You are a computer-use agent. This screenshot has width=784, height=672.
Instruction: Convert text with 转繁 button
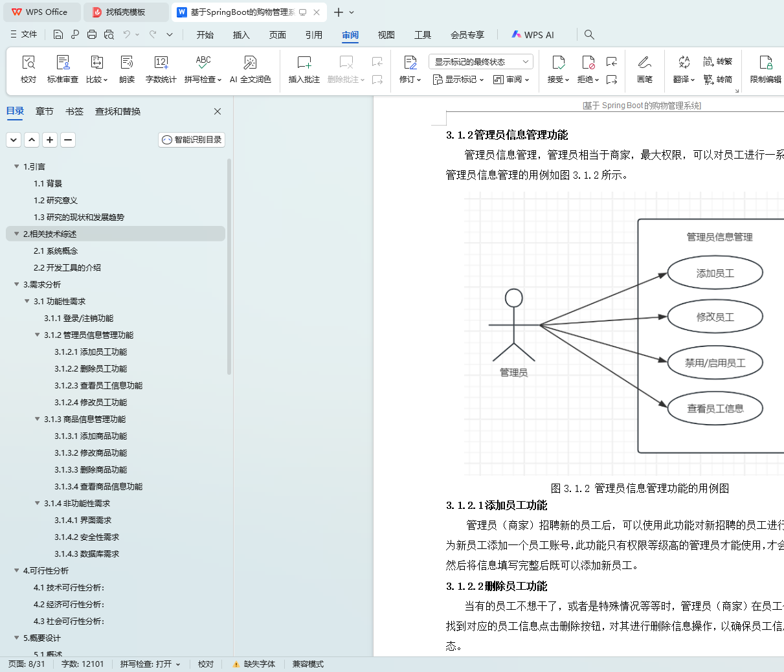[x=718, y=62]
